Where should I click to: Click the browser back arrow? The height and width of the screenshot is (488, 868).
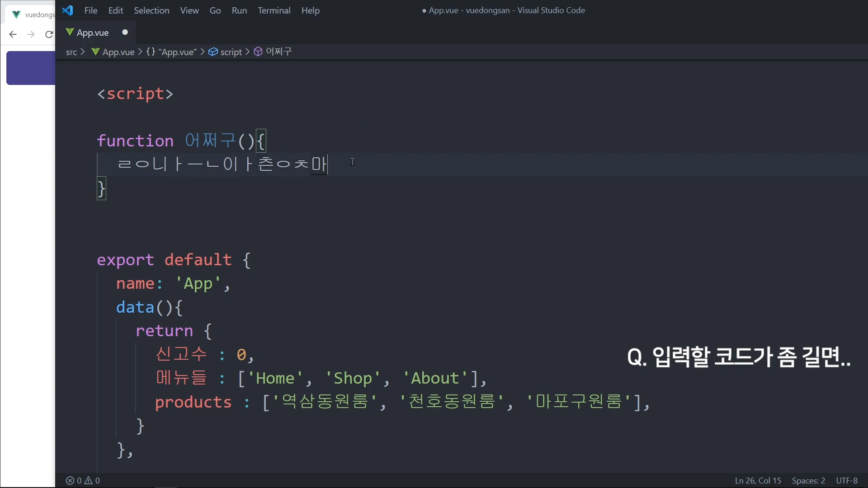click(13, 34)
